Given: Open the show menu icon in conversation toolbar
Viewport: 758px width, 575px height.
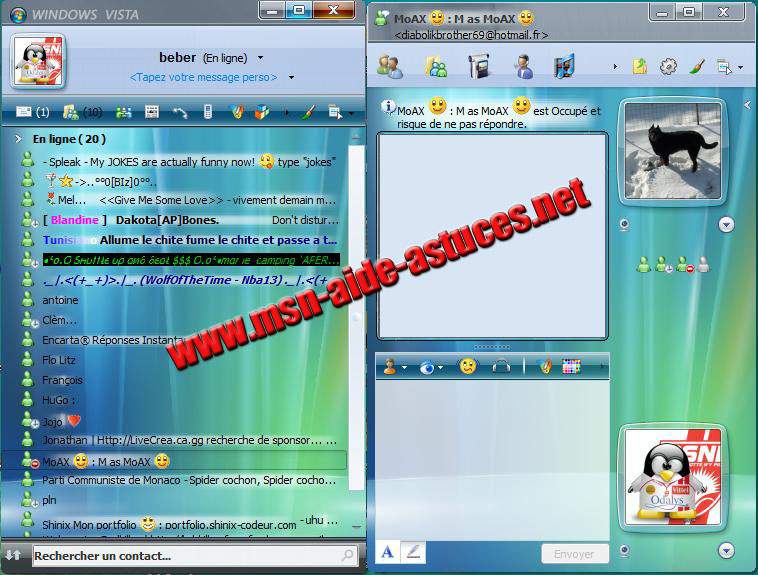Looking at the screenshot, I should (x=724, y=67).
